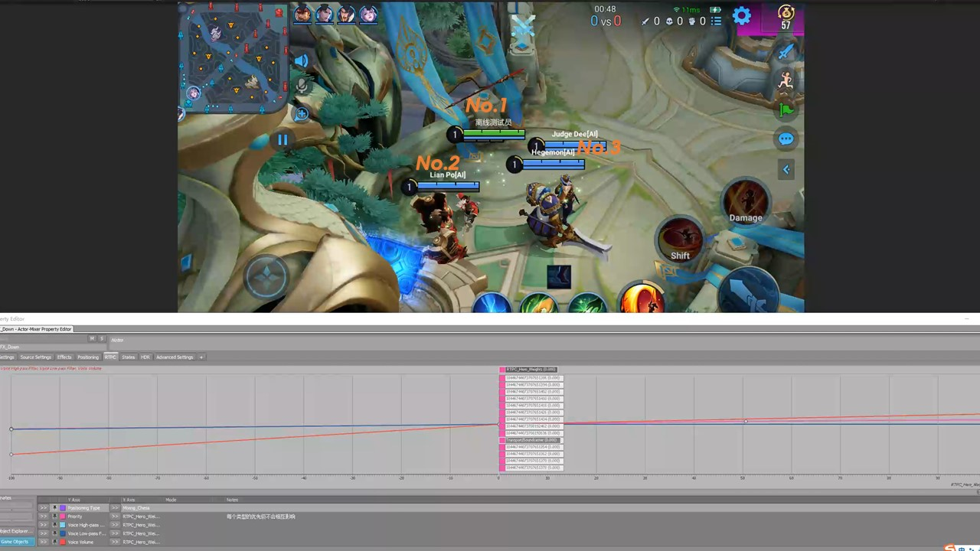Click the pause button in the game
Image resolution: width=980 pixels, height=551 pixels.
283,140
